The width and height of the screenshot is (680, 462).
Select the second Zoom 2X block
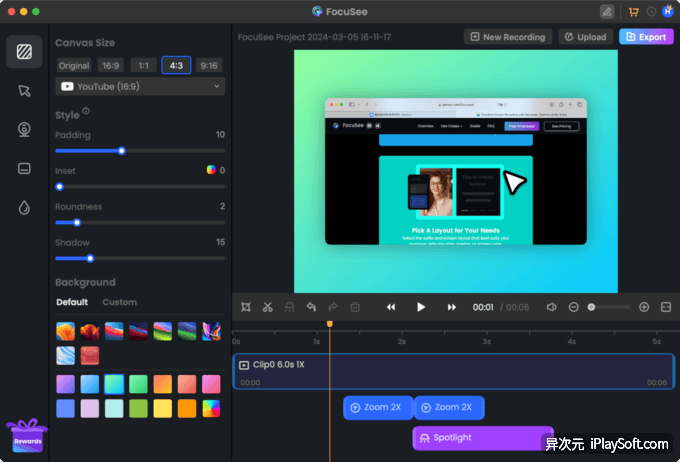[449, 408]
